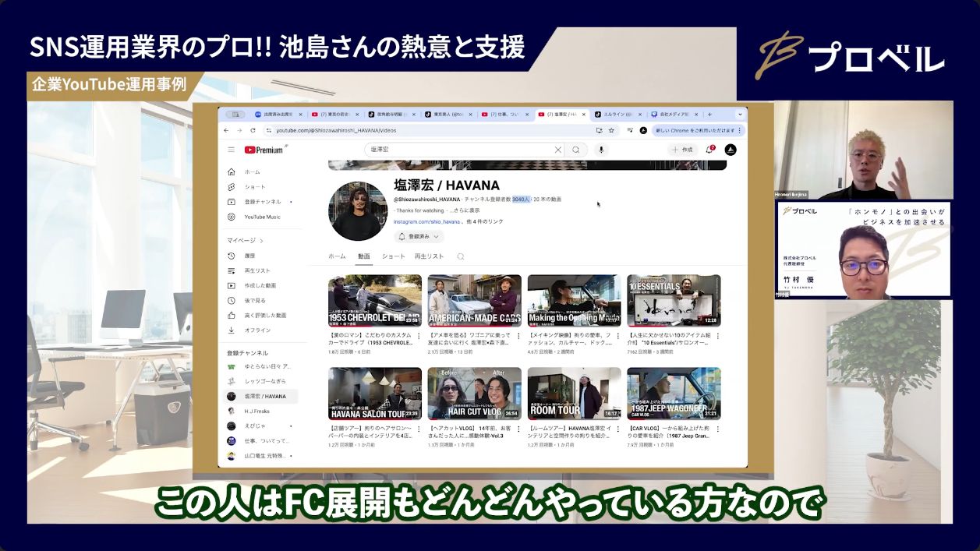The height and width of the screenshot is (551, 980).
Task: Select 塩澤宏 / HAVANA in the subscriptions list
Action: coord(260,396)
